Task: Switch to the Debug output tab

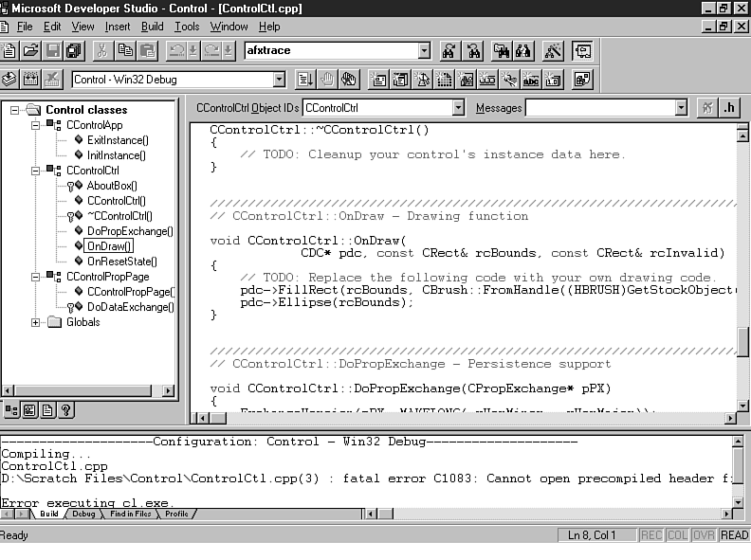Action: click(83, 515)
